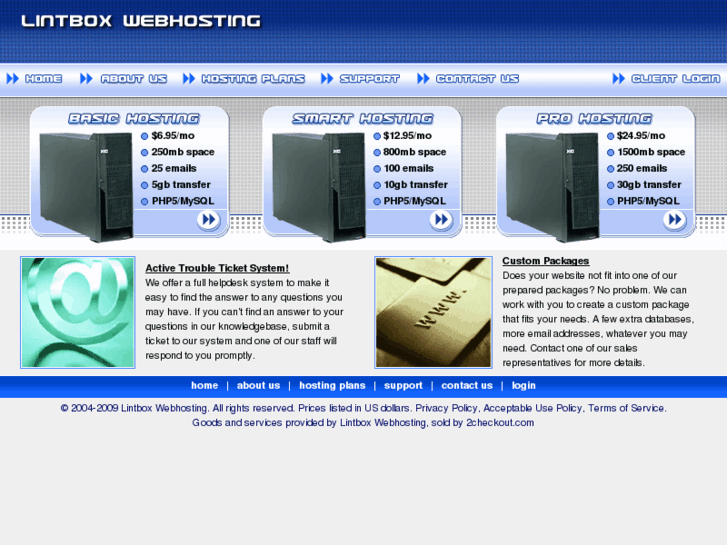
Task: Open Support in the top navigation
Action: click(x=370, y=79)
